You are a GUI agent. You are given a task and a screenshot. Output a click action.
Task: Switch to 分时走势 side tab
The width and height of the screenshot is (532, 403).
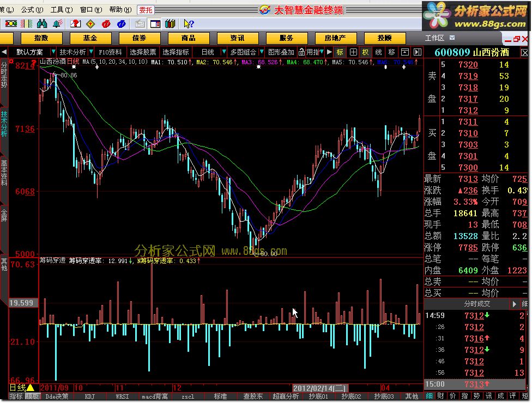tap(4, 76)
